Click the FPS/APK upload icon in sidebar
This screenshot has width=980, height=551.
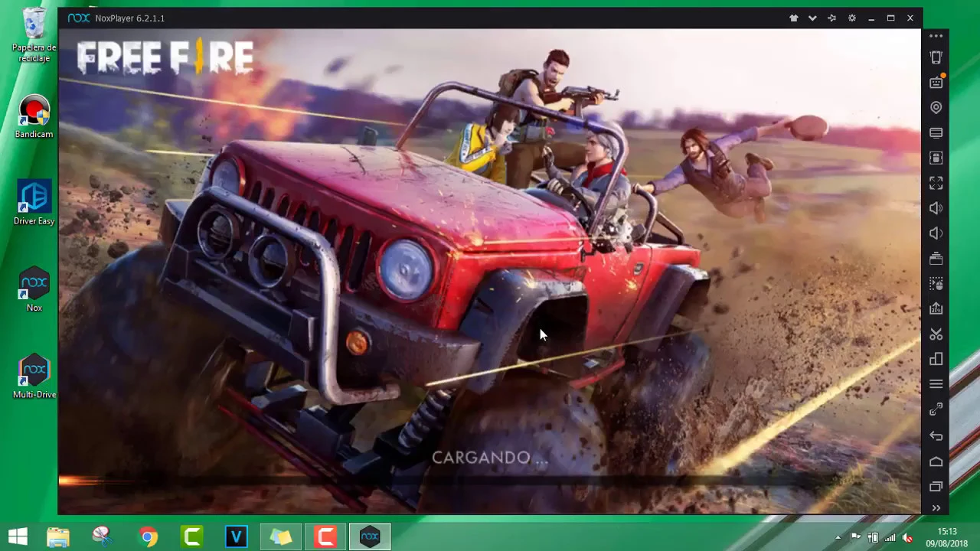pos(936,309)
